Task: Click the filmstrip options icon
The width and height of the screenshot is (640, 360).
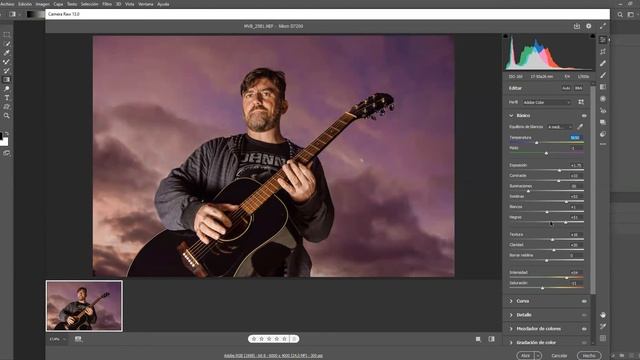Action: pyautogui.click(x=78, y=339)
